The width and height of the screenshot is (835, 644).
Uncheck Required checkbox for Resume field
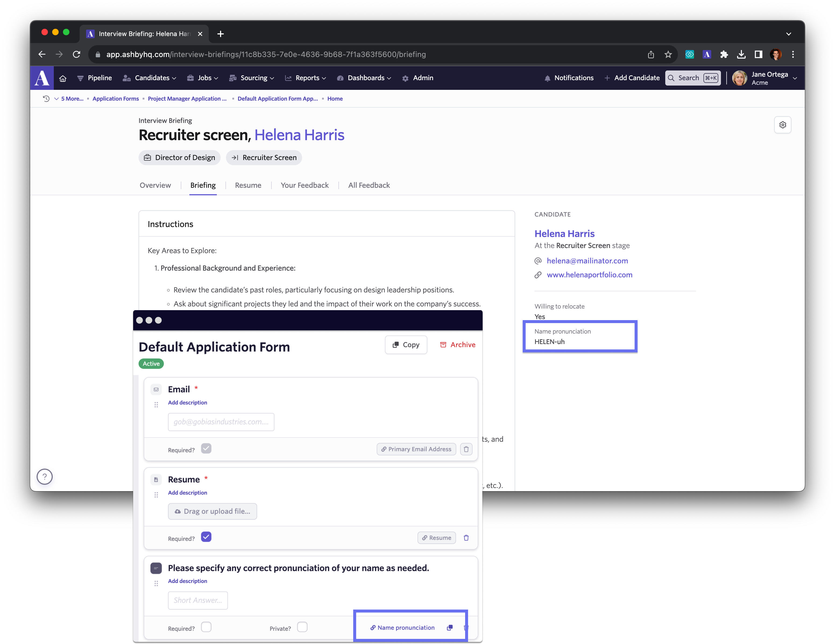[206, 537]
